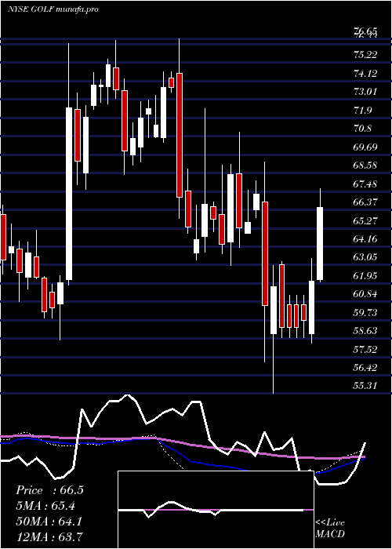
Task: Click the 64.16 price axis label
Action: click(x=365, y=238)
